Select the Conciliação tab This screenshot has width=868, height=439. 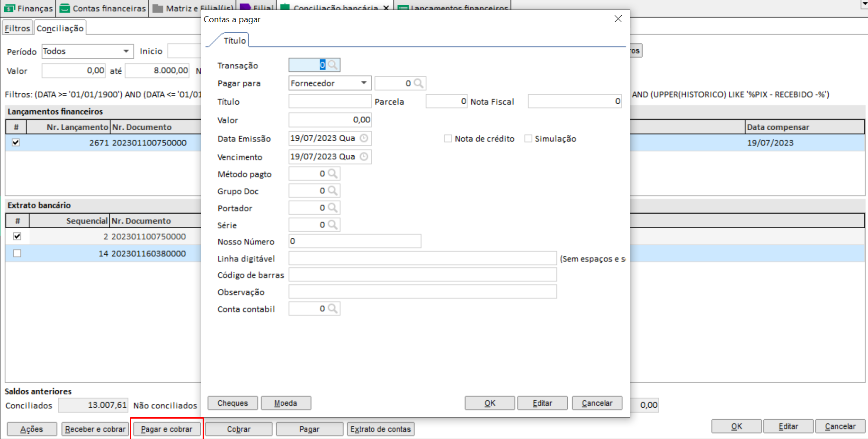60,28
